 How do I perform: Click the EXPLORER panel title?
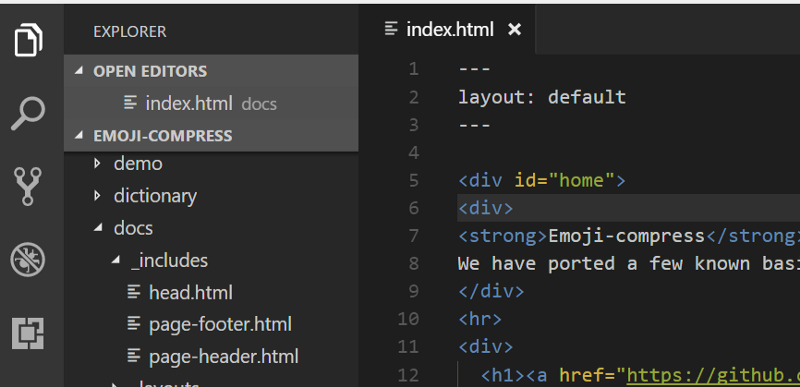pyautogui.click(x=130, y=32)
